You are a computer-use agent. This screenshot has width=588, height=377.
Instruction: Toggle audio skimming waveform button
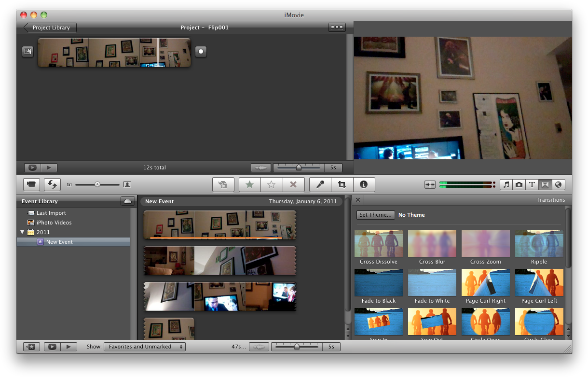(429, 184)
